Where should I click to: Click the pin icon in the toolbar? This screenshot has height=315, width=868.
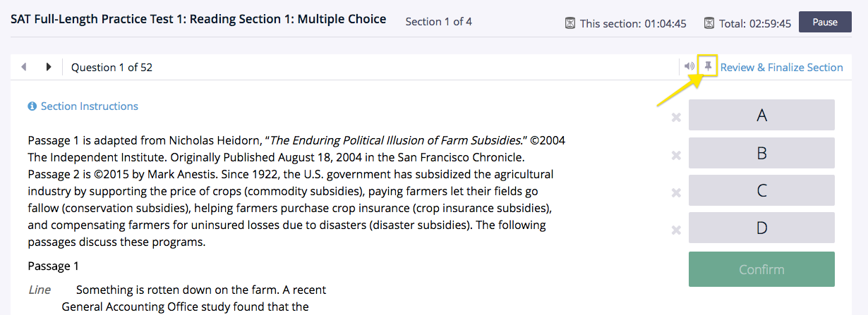coord(708,66)
